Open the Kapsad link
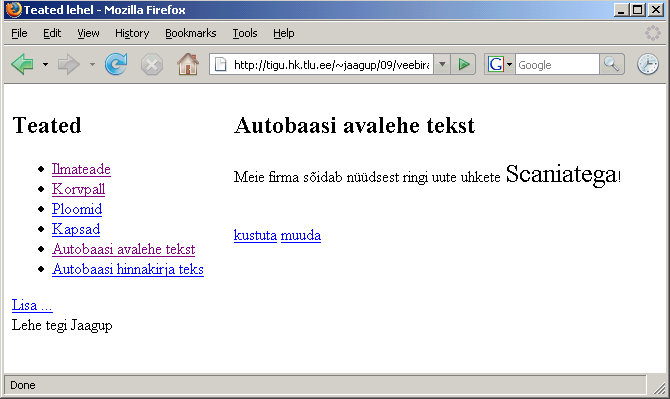670x399 pixels. pyautogui.click(x=76, y=229)
